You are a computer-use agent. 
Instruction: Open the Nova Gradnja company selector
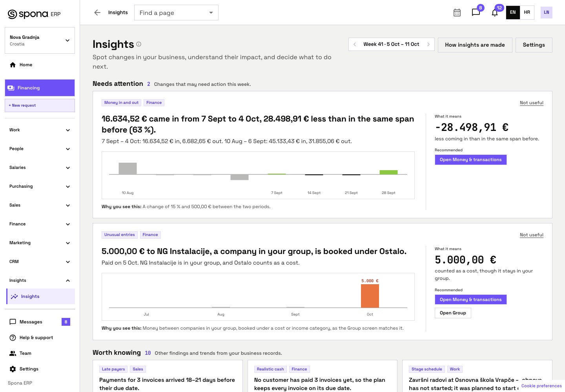point(40,40)
